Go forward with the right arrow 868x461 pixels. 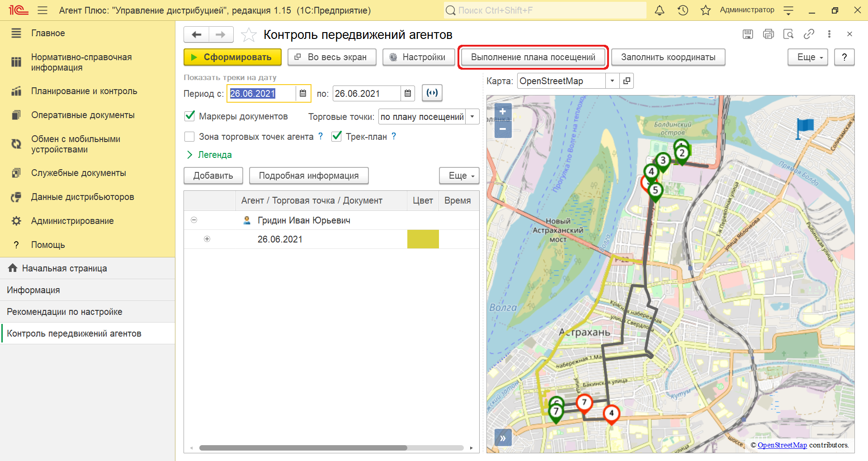coord(221,35)
